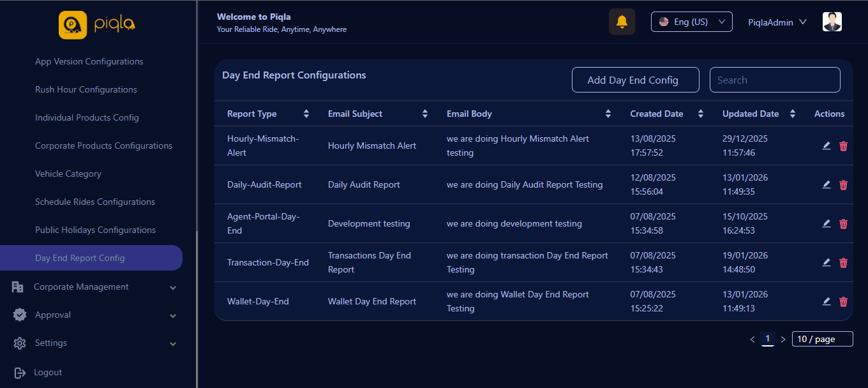Open the PiqlaAdmin account dropdown
The height and width of the screenshot is (388, 868).
tap(777, 22)
